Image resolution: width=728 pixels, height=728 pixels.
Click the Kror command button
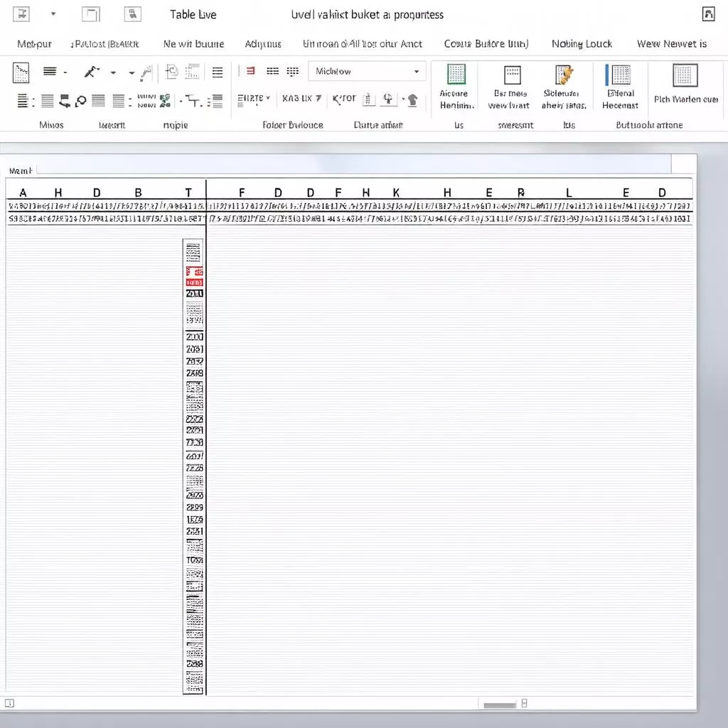343,100
